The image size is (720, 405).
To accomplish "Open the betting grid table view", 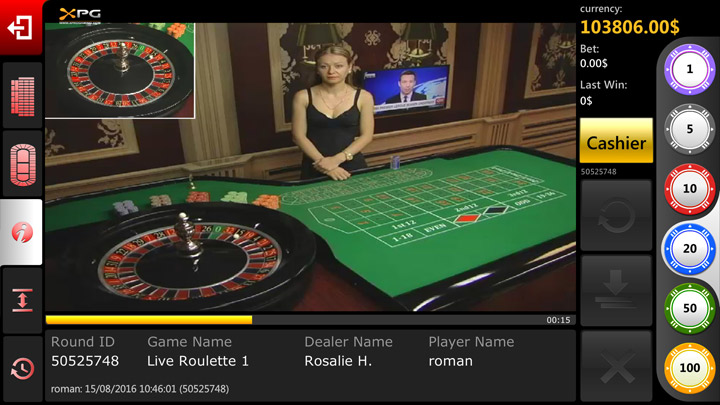I will 22,96.
